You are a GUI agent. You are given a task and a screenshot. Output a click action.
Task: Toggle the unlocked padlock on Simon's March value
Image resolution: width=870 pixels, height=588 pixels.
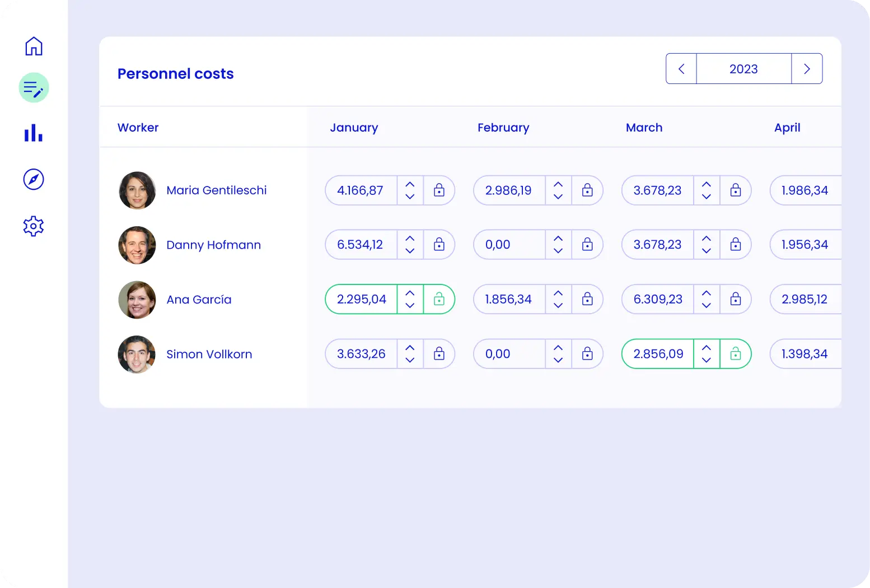click(x=736, y=353)
